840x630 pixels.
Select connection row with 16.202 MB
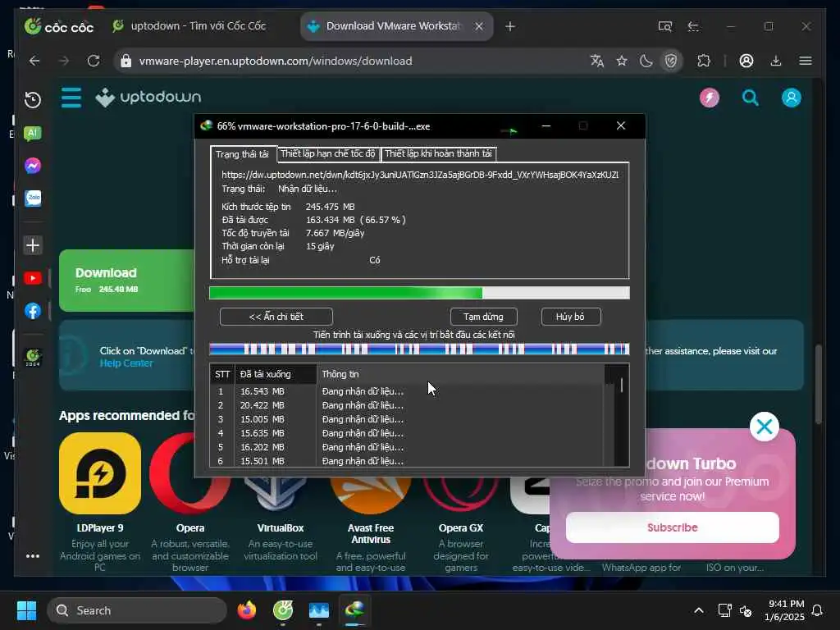(x=407, y=447)
